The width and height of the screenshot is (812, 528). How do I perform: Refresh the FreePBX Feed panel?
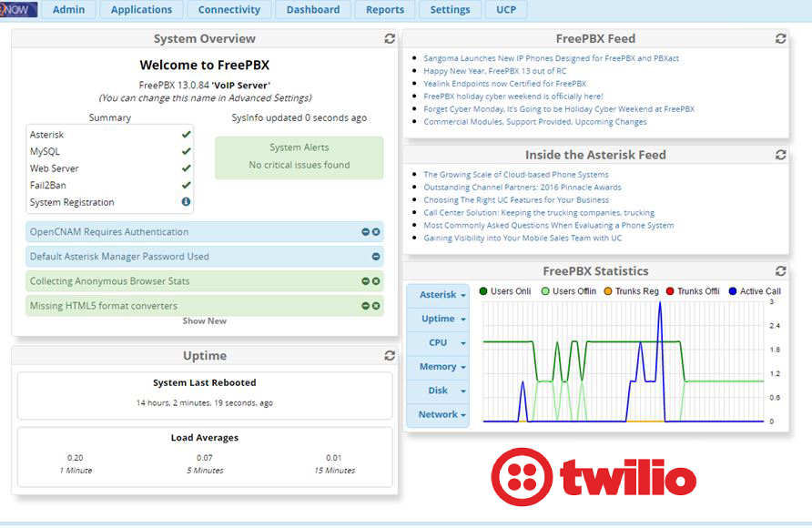tap(780, 39)
